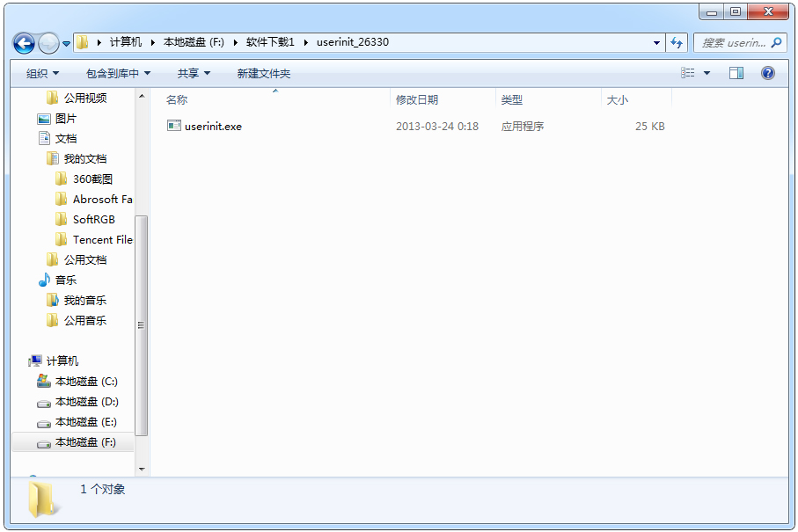Select the 图片 library
This screenshot has width=798, height=532.
(x=66, y=119)
